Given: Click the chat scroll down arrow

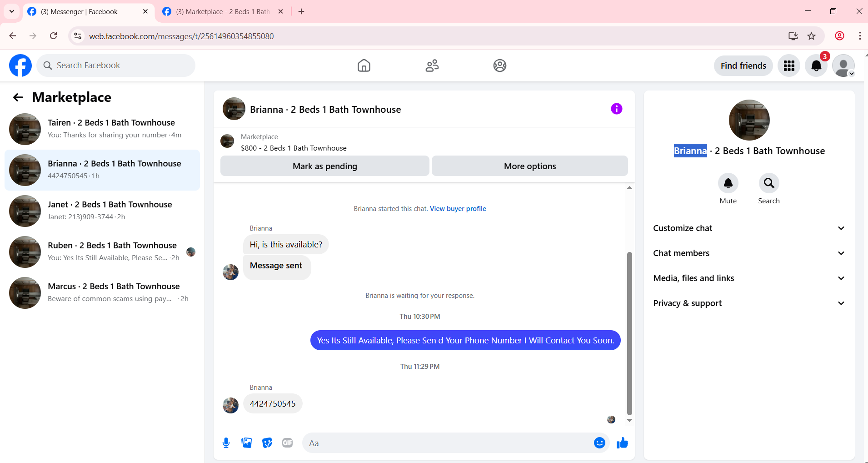Looking at the screenshot, I should (629, 420).
